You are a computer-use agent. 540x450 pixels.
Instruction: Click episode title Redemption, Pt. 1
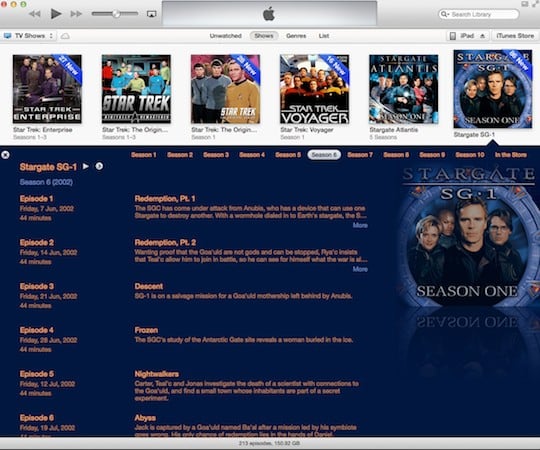point(165,199)
